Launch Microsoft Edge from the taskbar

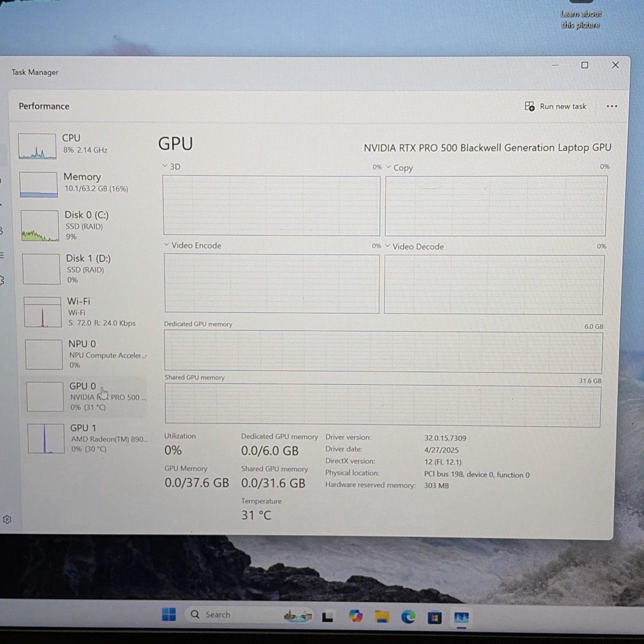pos(408,617)
